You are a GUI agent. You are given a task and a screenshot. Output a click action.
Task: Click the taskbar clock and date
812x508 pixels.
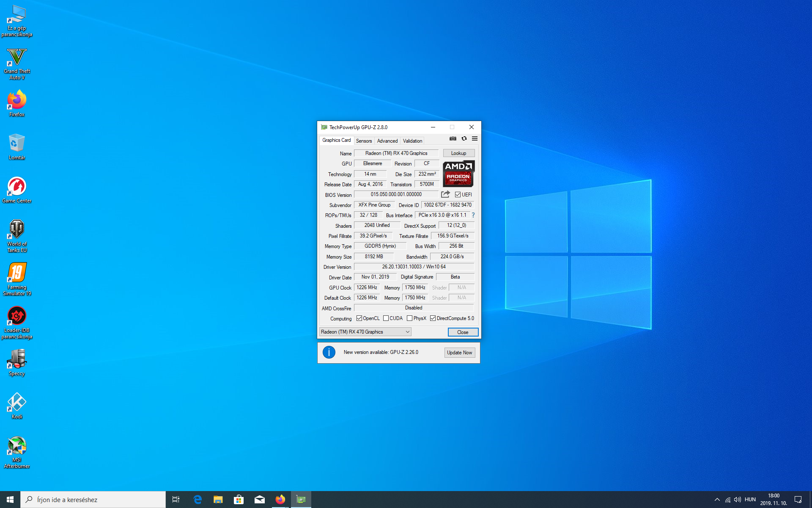click(x=774, y=500)
